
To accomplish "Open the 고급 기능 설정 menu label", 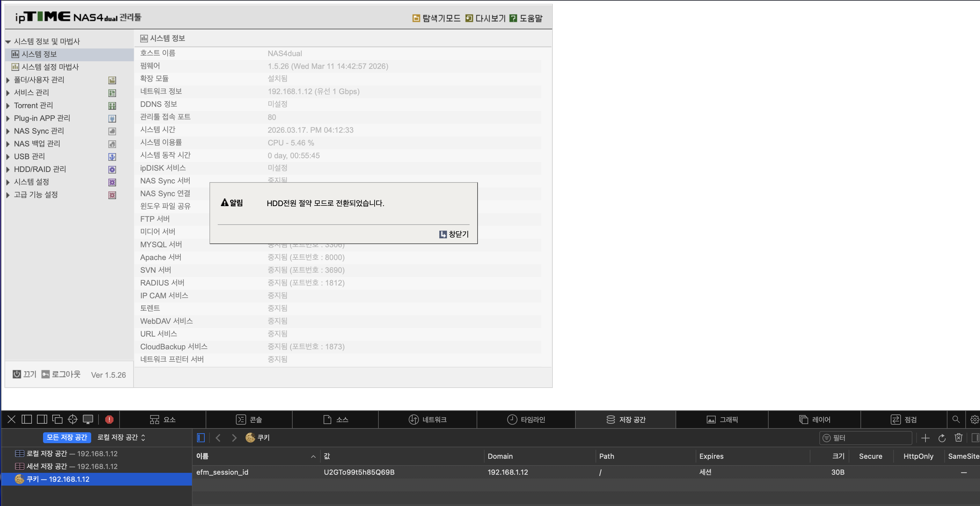I will coord(36,195).
